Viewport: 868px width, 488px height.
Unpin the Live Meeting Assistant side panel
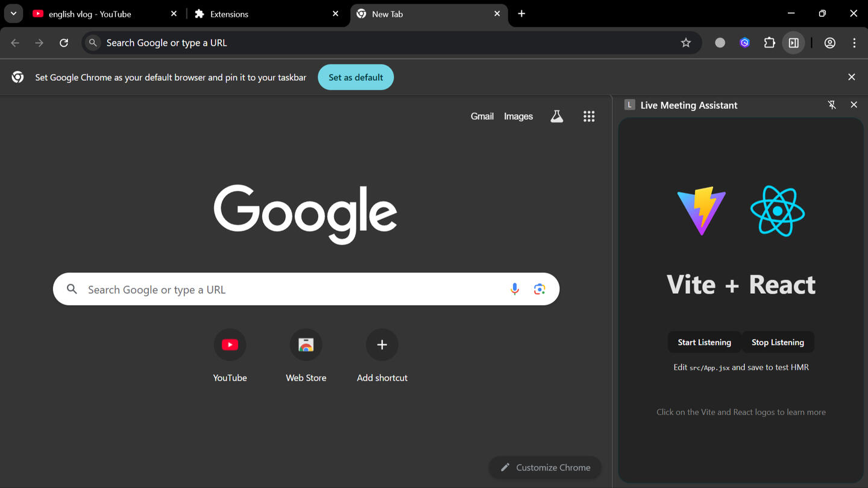[x=832, y=105]
